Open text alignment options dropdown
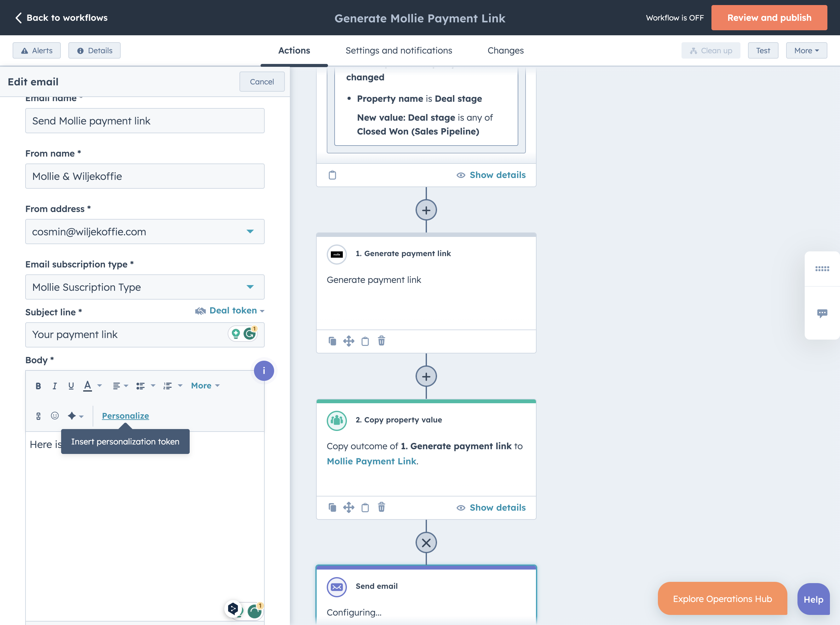This screenshot has height=625, width=840. (120, 386)
